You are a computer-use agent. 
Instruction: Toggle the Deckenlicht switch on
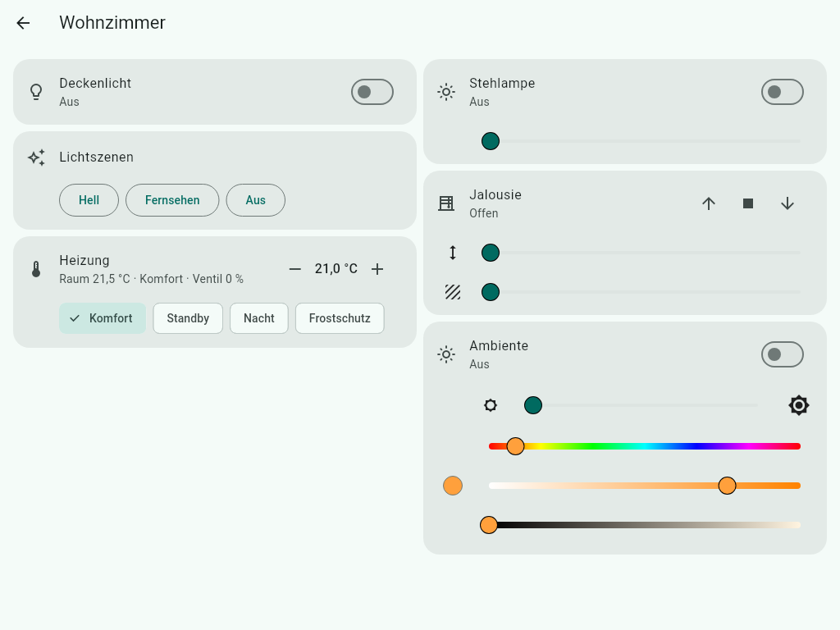[372, 92]
